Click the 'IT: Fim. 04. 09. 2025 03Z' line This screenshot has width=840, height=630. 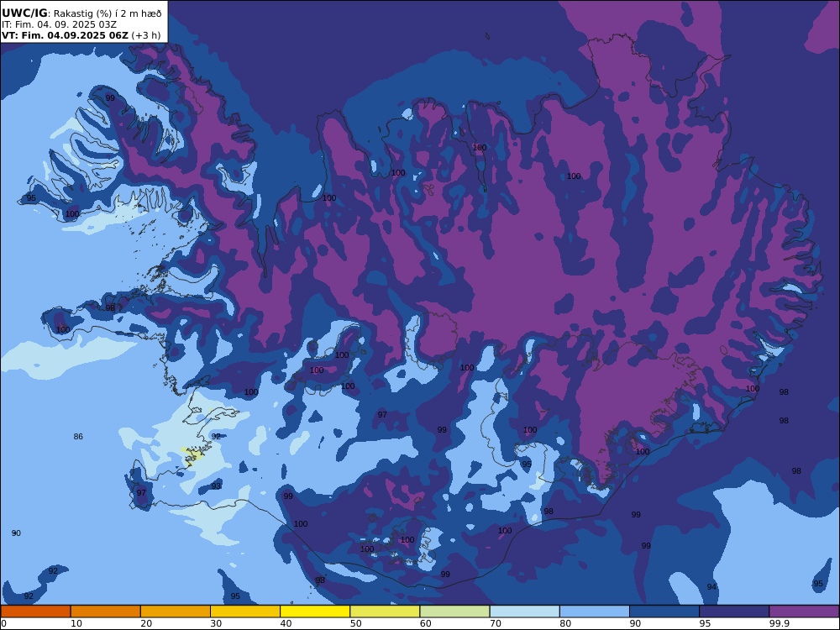[x=59, y=24]
